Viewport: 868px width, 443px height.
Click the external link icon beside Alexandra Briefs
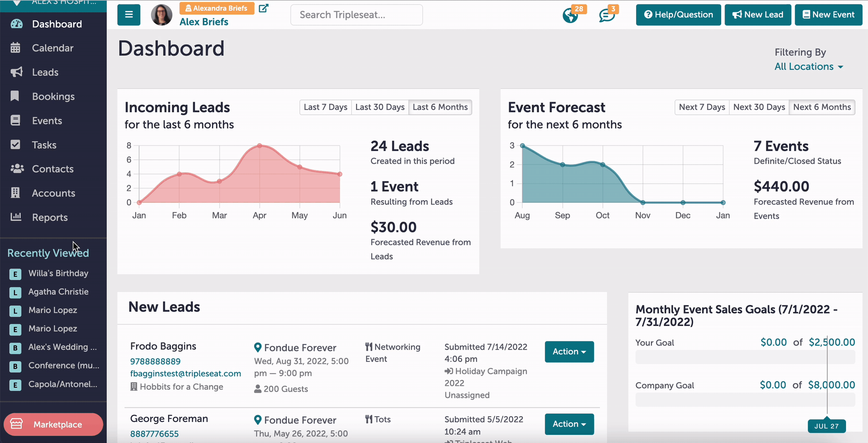(263, 8)
